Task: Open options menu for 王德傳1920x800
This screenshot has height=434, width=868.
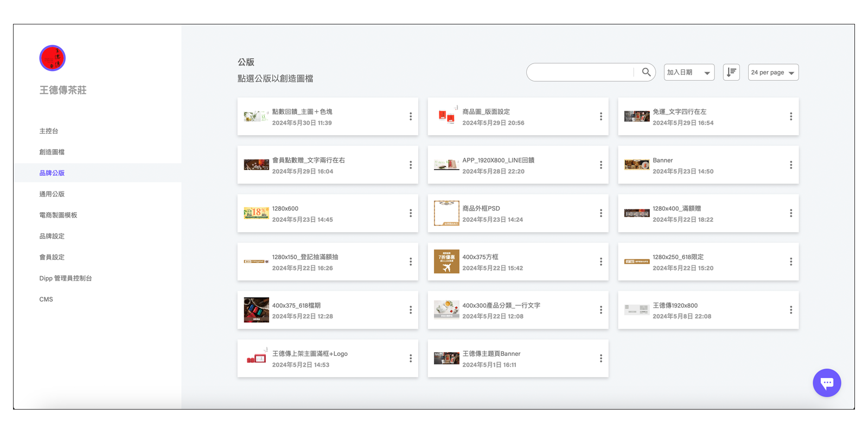Action: tap(791, 310)
